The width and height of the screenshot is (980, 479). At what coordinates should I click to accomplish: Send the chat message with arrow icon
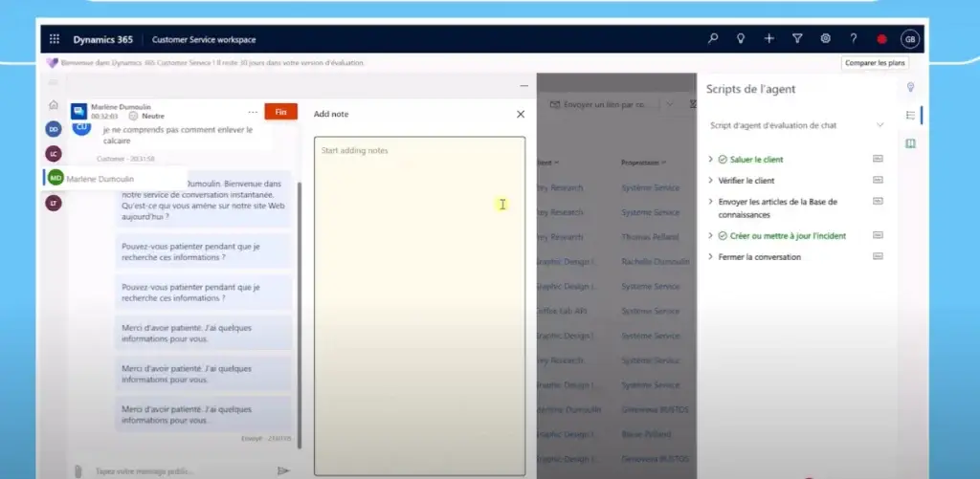tap(283, 470)
